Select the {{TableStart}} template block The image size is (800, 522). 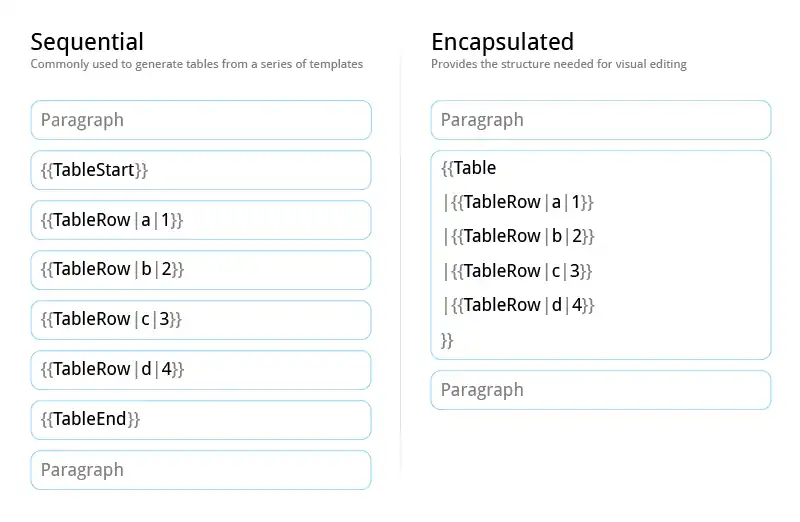(x=201, y=170)
